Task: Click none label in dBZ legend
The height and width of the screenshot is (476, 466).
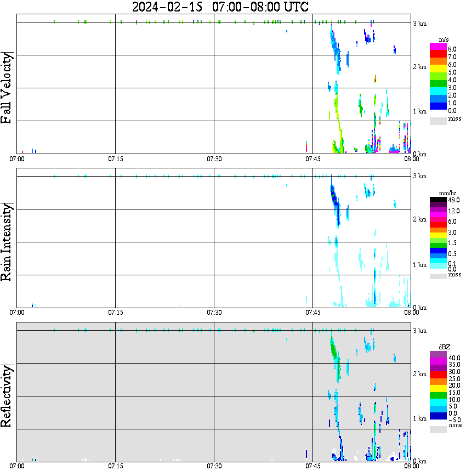Action: [455, 426]
